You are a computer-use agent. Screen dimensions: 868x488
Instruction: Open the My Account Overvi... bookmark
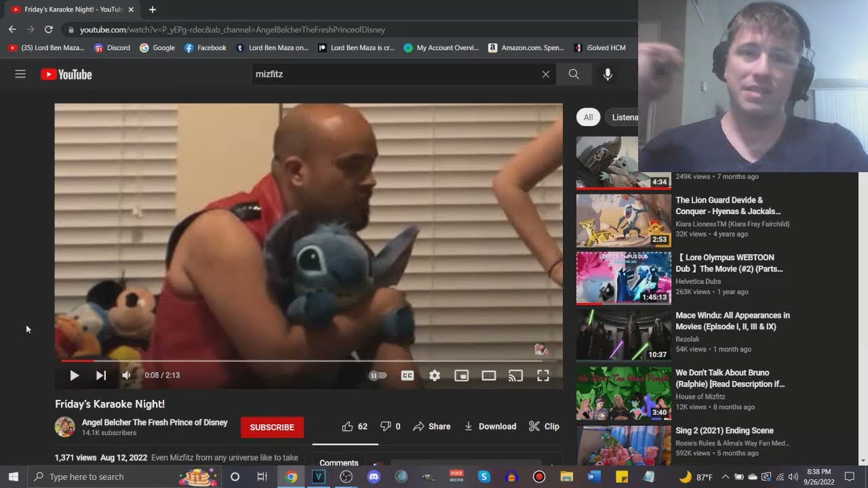pos(441,47)
